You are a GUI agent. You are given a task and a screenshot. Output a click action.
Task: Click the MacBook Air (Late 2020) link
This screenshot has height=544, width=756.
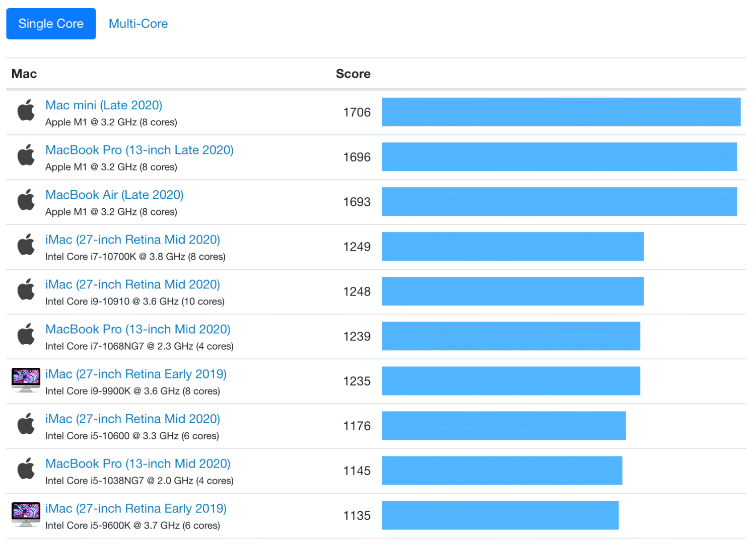(114, 195)
